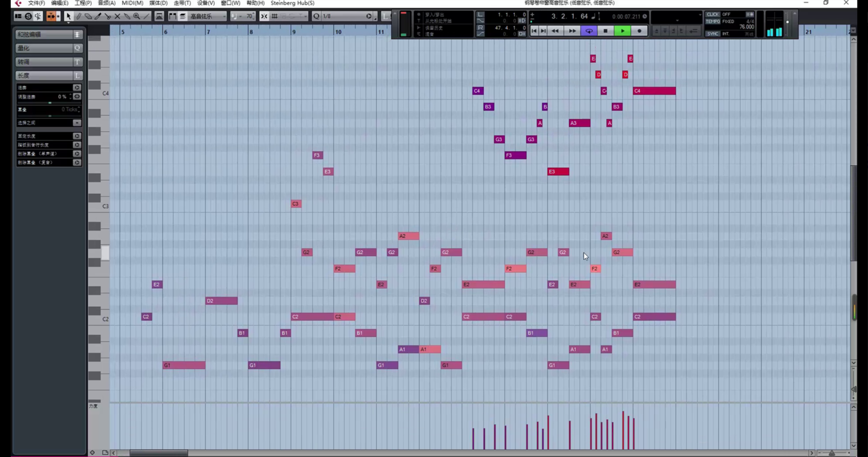Select the Split scissors tool

[x=108, y=16]
